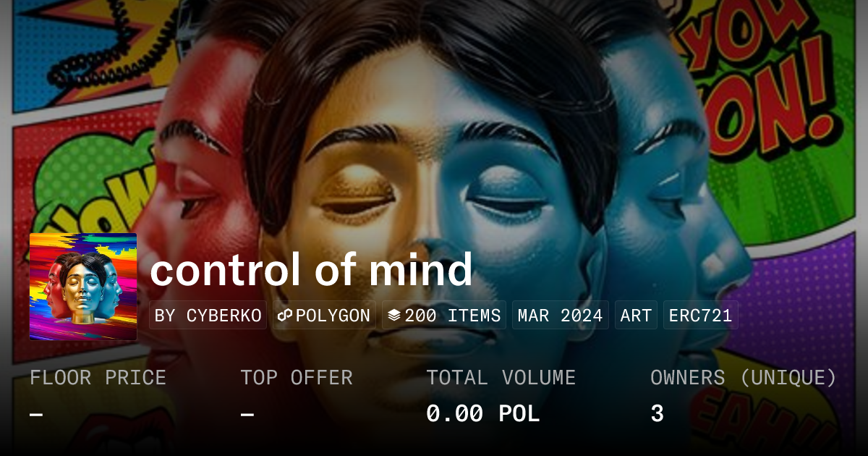
Task: Click the floor price dash value
Action: click(x=36, y=415)
